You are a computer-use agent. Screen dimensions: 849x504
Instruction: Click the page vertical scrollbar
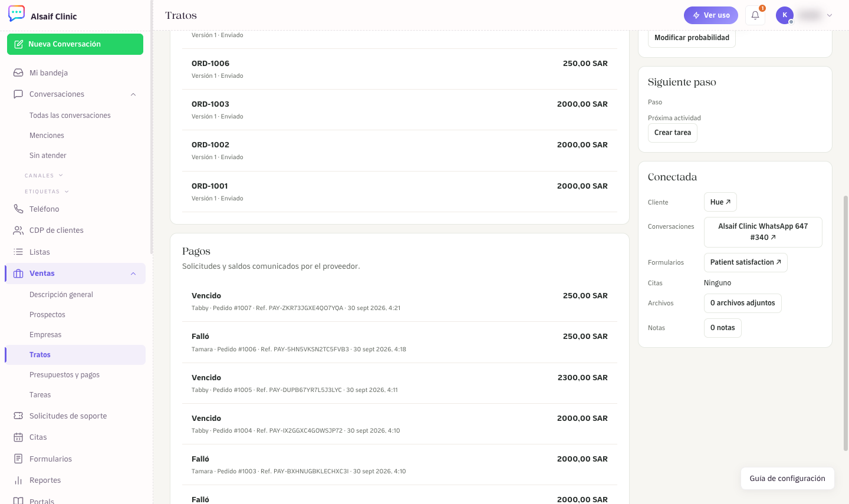[845, 323]
